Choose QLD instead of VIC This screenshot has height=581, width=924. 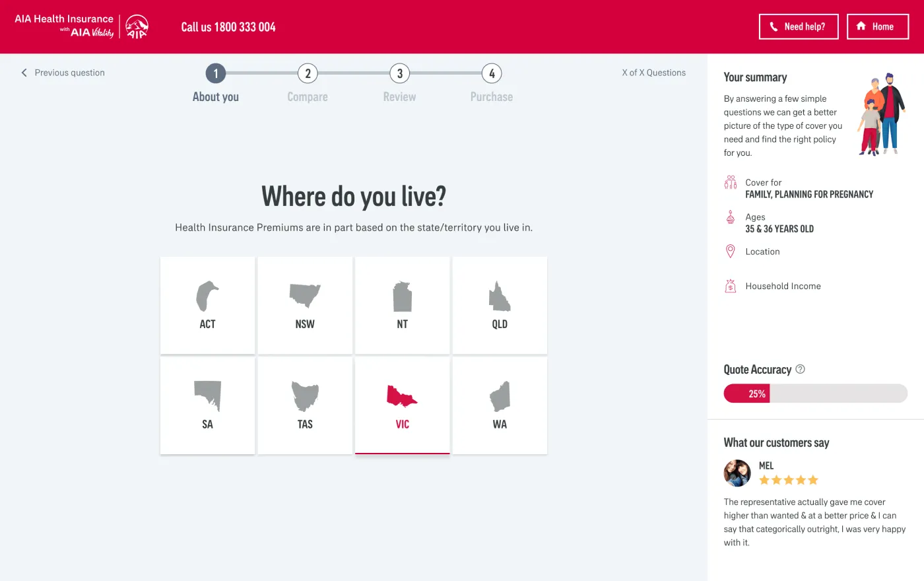pos(500,305)
